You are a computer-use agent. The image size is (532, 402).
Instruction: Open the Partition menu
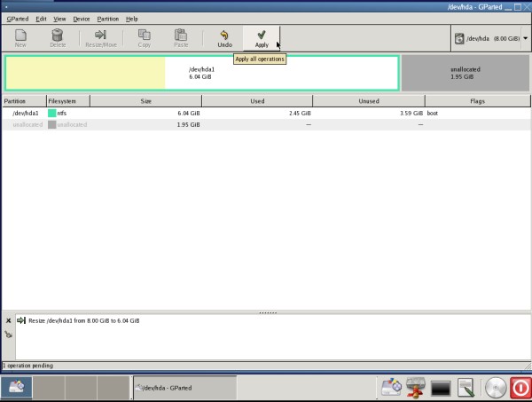tap(108, 19)
